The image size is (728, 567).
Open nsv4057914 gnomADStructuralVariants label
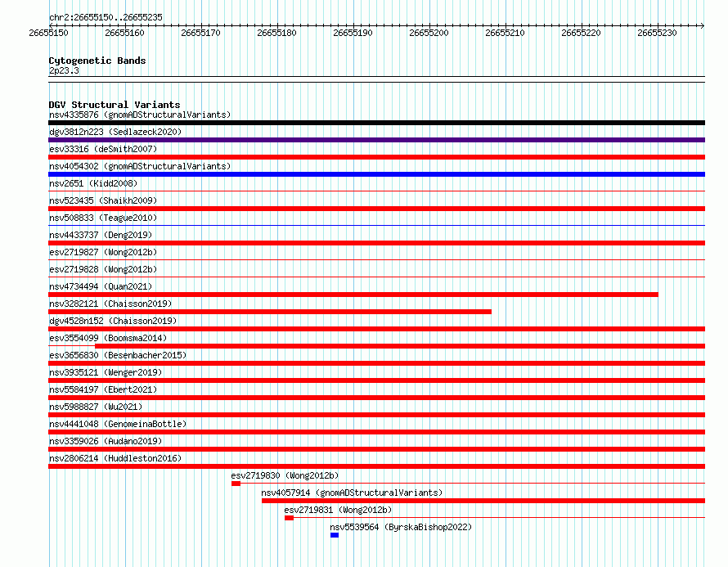pos(352,493)
